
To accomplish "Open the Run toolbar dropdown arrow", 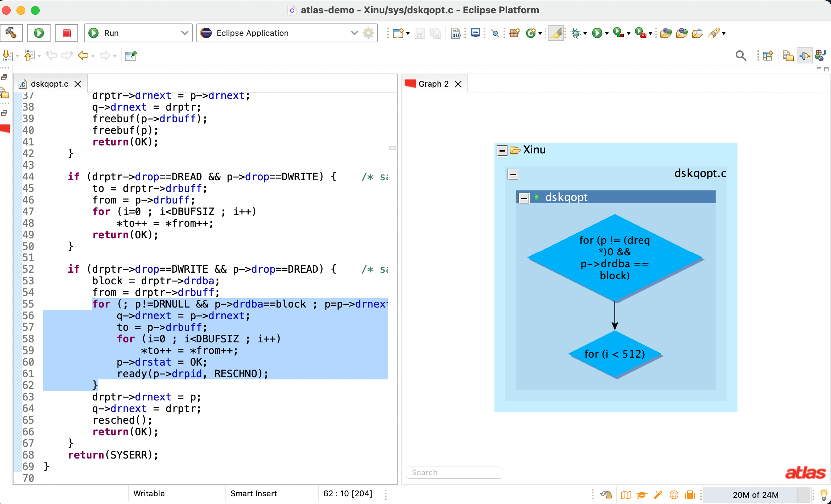I will point(607,34).
